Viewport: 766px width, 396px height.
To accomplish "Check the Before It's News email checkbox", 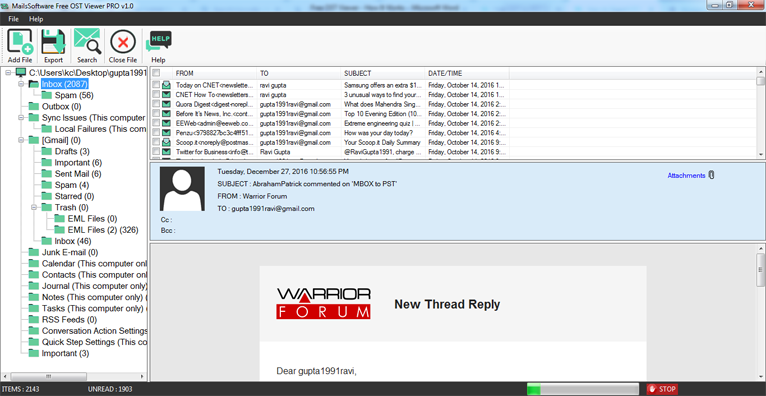I will click(156, 114).
